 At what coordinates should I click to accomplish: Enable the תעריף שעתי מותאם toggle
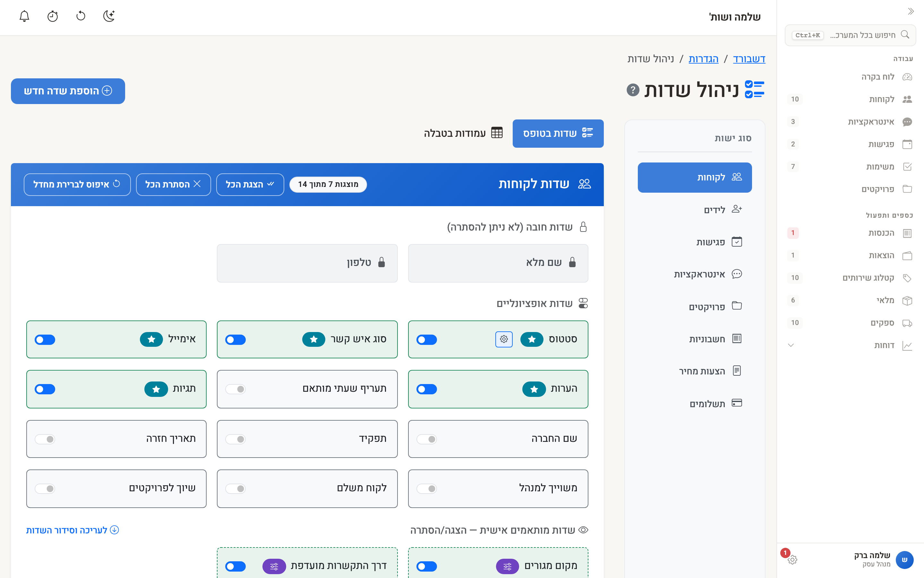click(235, 389)
